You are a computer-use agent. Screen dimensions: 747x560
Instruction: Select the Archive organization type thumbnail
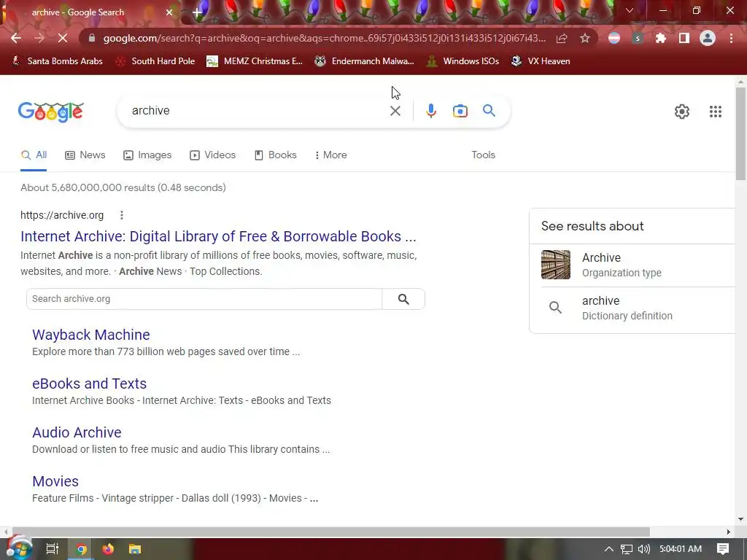(x=555, y=264)
